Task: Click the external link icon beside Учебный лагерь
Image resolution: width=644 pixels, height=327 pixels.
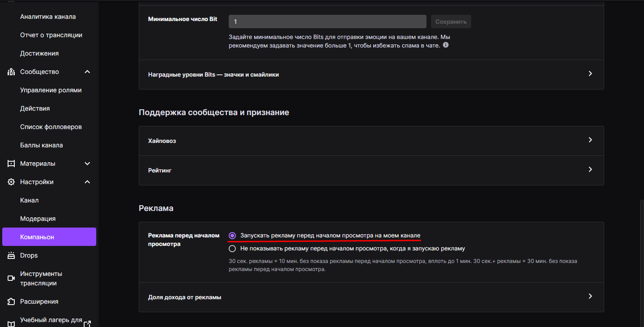Action: [x=87, y=323]
